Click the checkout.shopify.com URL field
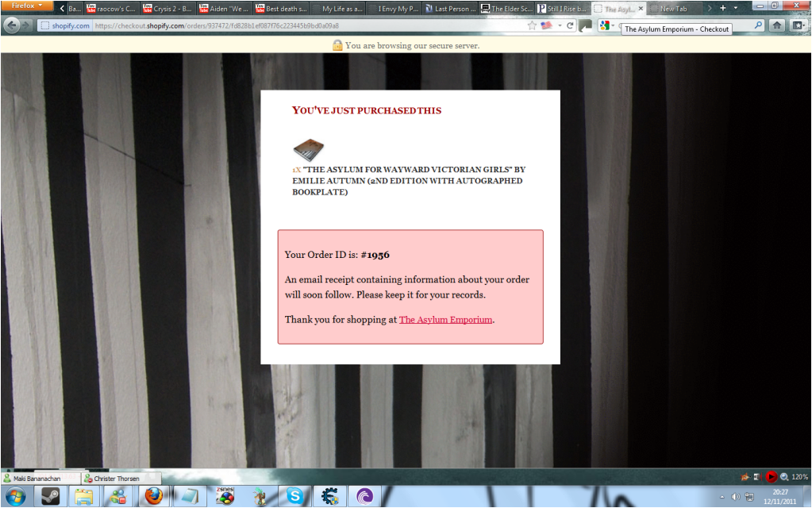812x508 pixels. point(308,25)
